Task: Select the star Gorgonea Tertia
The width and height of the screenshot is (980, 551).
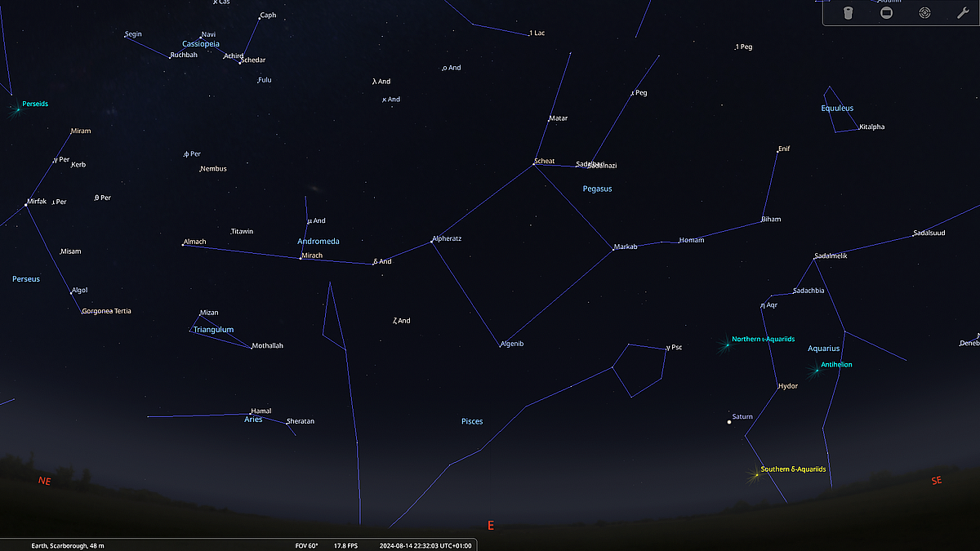Action: click(82, 313)
